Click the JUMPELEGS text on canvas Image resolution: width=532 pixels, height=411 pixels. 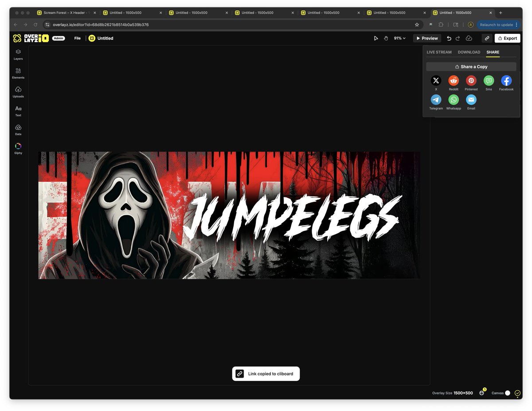tap(293, 217)
